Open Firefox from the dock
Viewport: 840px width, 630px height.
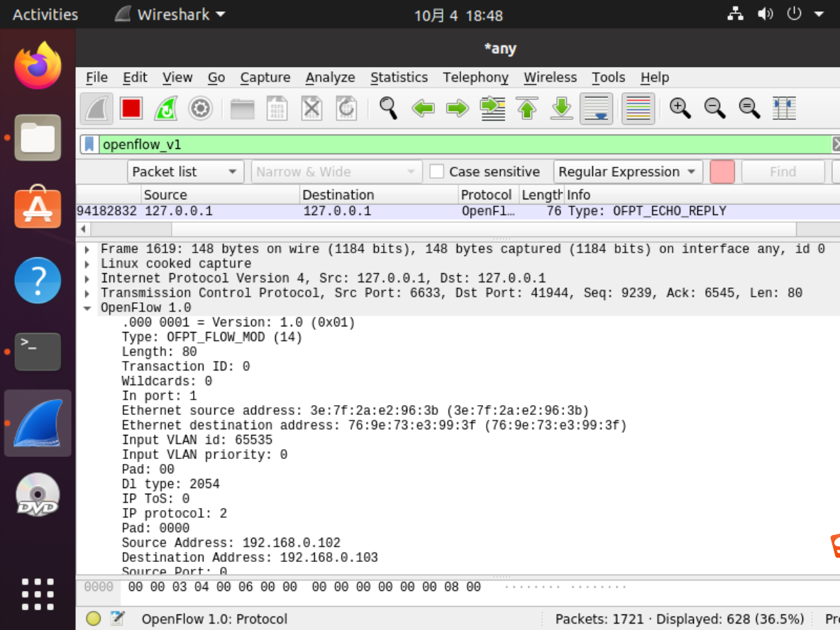(x=38, y=66)
